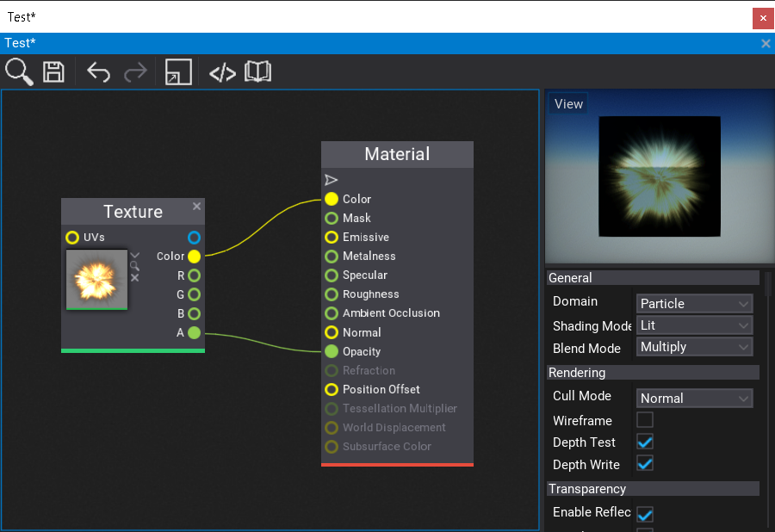The image size is (775, 532).
Task: Open the search tool in the toolbar
Action: coord(18,72)
